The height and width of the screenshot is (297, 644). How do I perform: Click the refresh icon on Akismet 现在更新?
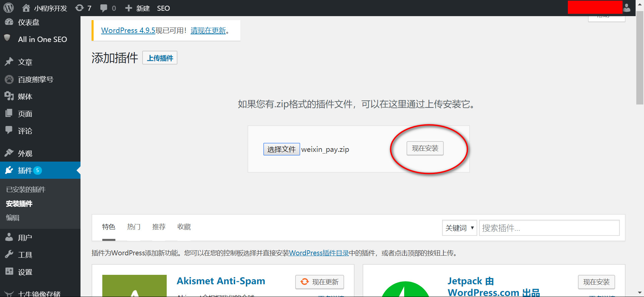point(305,282)
